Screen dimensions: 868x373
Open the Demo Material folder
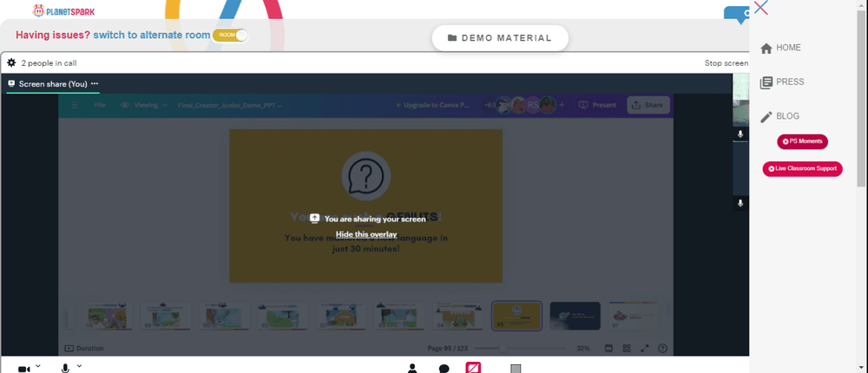click(x=500, y=38)
